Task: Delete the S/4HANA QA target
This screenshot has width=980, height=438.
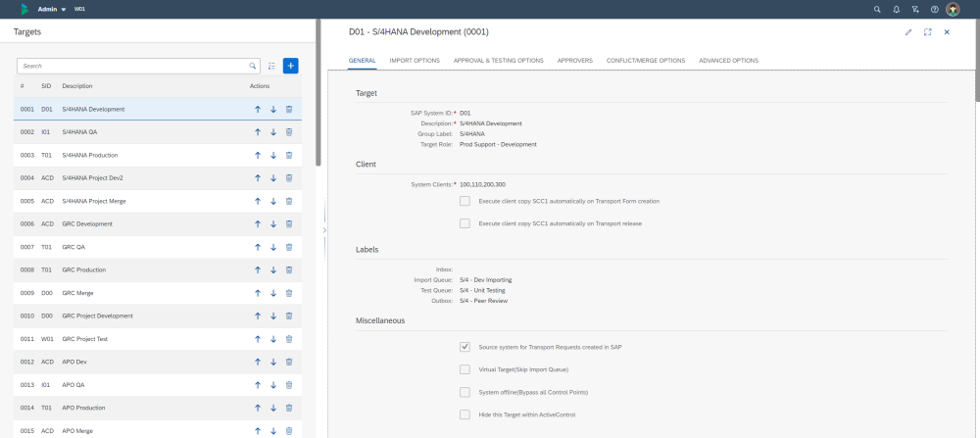Action: pos(289,132)
